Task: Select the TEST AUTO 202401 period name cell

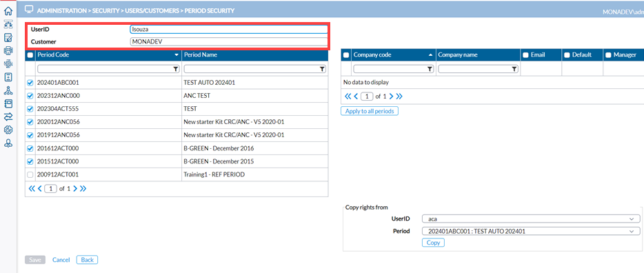Action: pyautogui.click(x=254, y=83)
